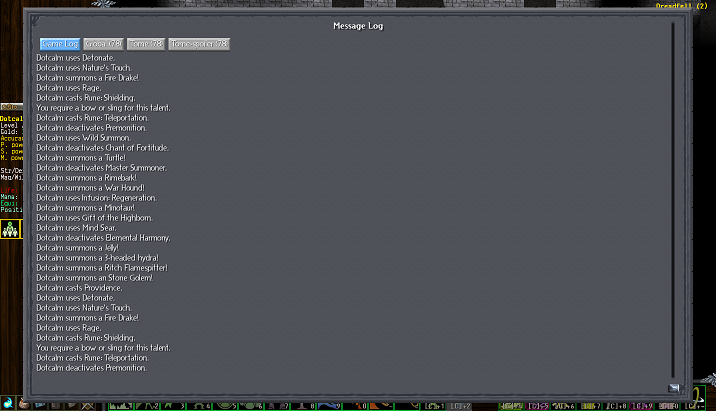Activate hotbar slot labeled [C]+8
The image size is (716, 411).
pos(616,406)
